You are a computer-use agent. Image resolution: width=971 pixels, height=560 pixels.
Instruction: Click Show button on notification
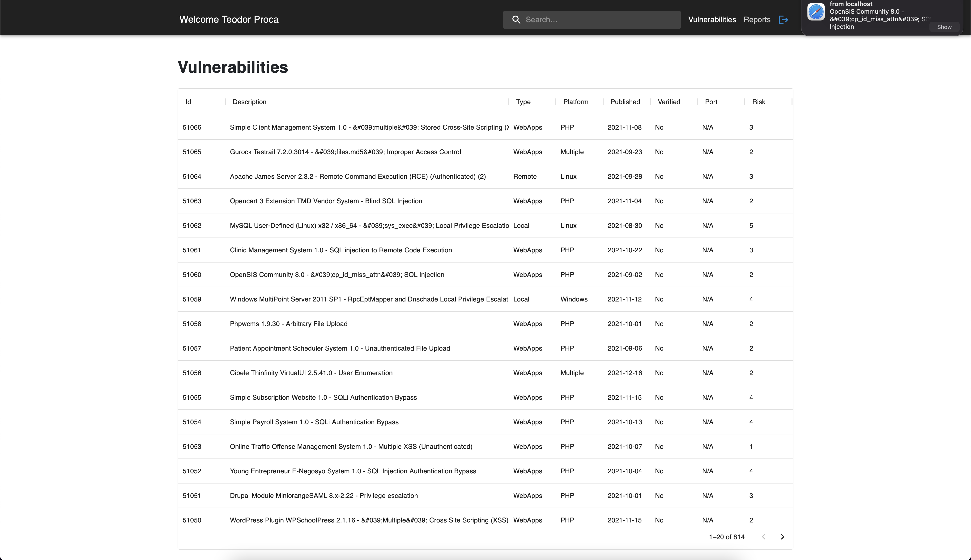(944, 27)
